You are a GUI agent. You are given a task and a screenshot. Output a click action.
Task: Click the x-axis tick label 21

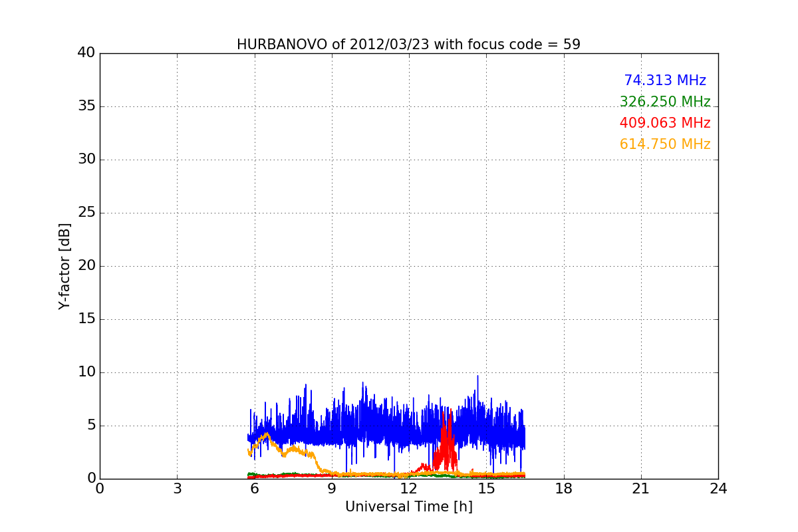pos(641,489)
